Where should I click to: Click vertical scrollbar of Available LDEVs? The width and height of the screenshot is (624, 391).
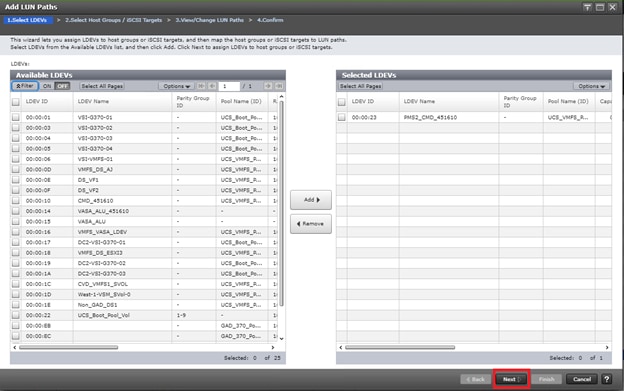[281, 203]
